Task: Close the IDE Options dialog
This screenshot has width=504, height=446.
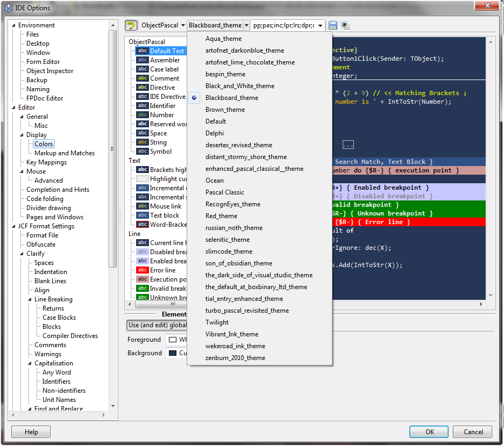Action: click(487, 5)
